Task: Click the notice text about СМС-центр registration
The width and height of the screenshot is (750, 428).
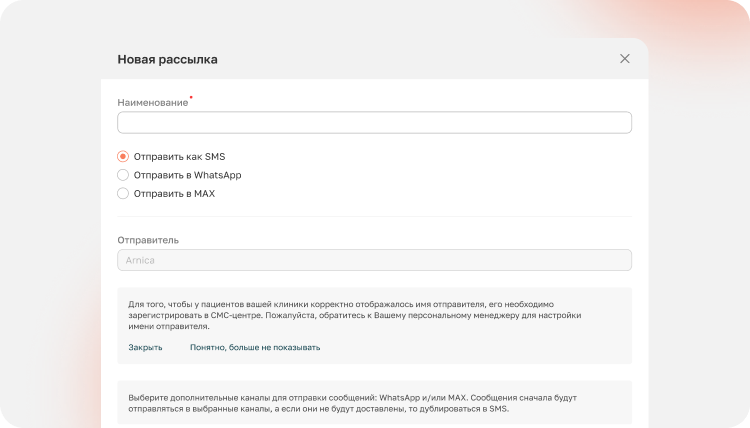Action: coord(354,316)
